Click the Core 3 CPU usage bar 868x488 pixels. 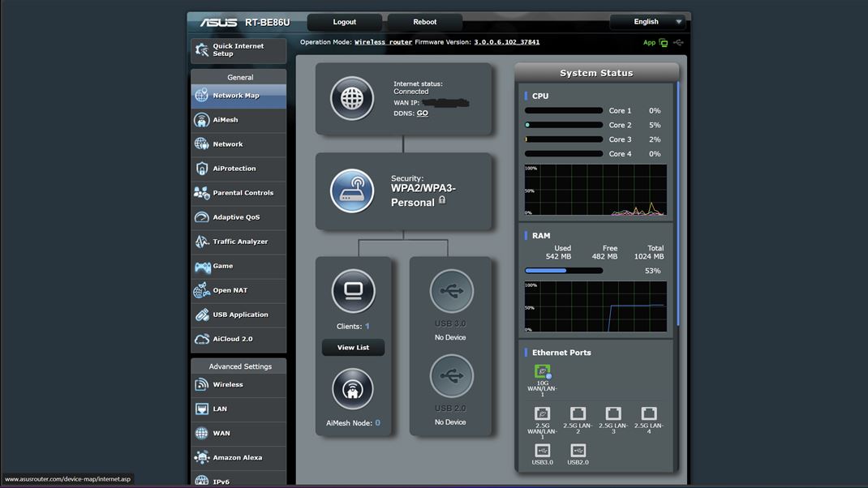(x=564, y=139)
